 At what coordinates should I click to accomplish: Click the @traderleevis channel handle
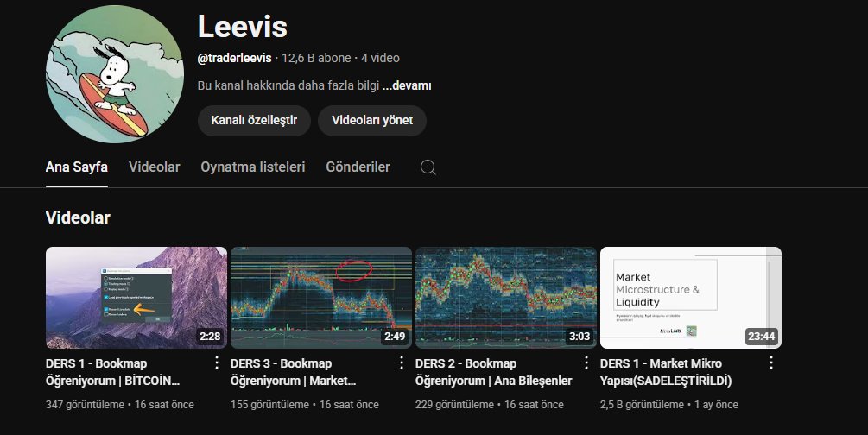tap(235, 58)
